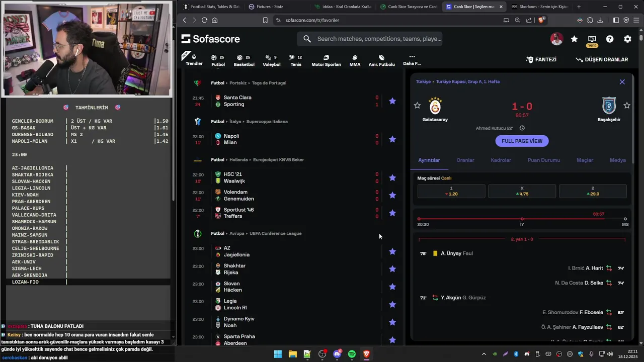Unfavorite the Napoli vs Milan match
This screenshot has width=644, height=362.
click(392, 139)
